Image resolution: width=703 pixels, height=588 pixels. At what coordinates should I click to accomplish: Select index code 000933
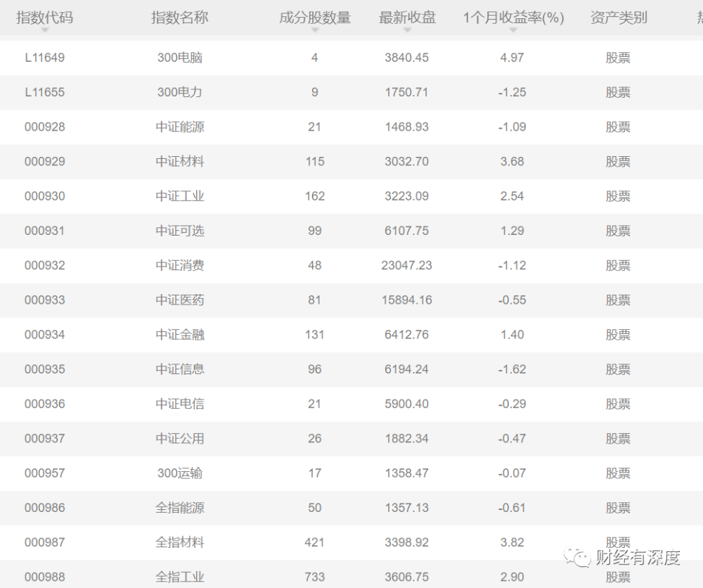click(44, 300)
